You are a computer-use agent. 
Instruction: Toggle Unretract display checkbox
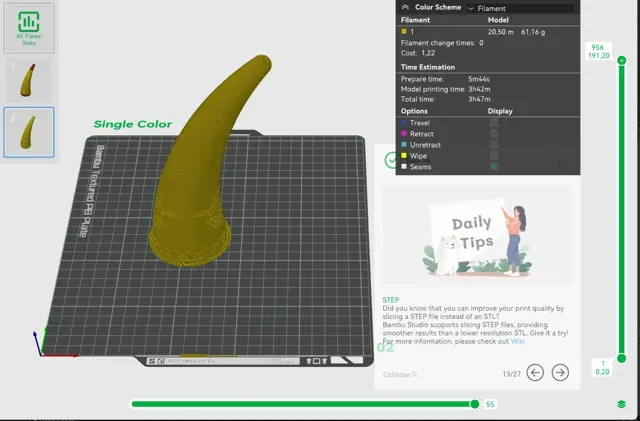[x=494, y=145]
